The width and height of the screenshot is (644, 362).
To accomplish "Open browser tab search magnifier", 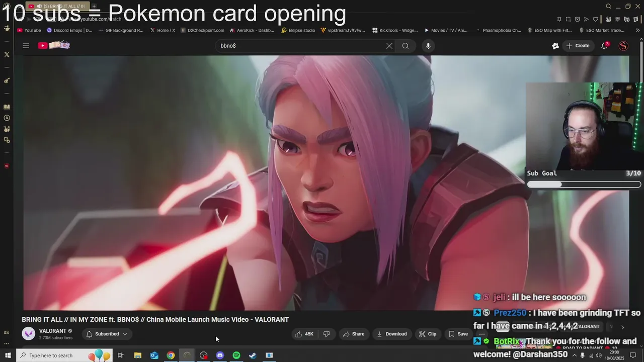I will 608,7.
